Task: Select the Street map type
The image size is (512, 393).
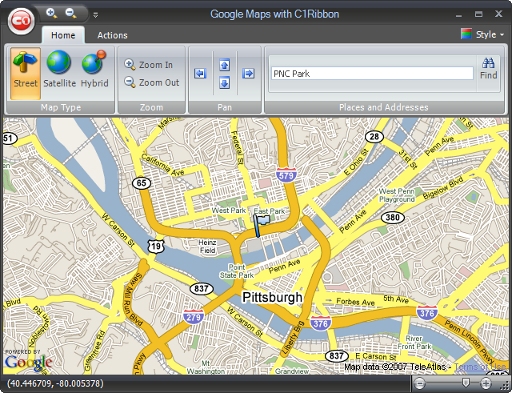Action: (x=25, y=73)
